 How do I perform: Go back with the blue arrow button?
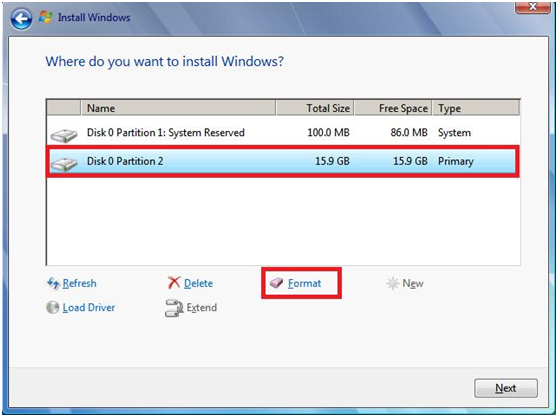[21, 19]
